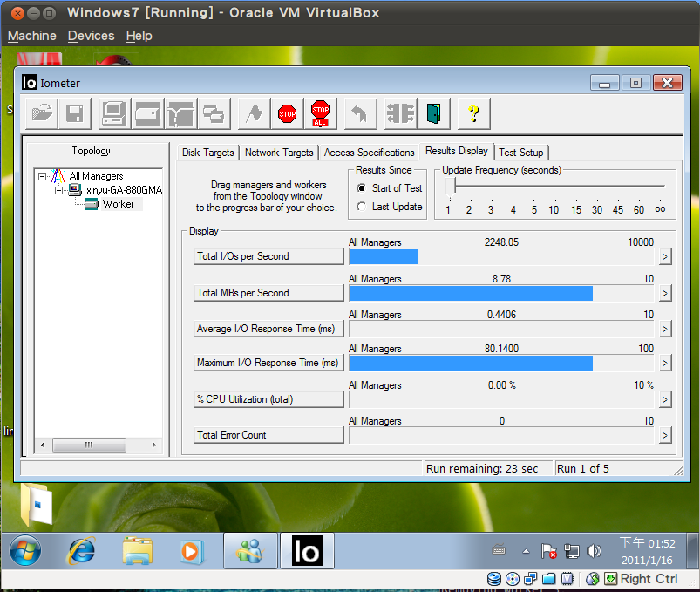This screenshot has height=592, width=700.
Task: Show hidden tray icons arrow
Action: point(526,551)
